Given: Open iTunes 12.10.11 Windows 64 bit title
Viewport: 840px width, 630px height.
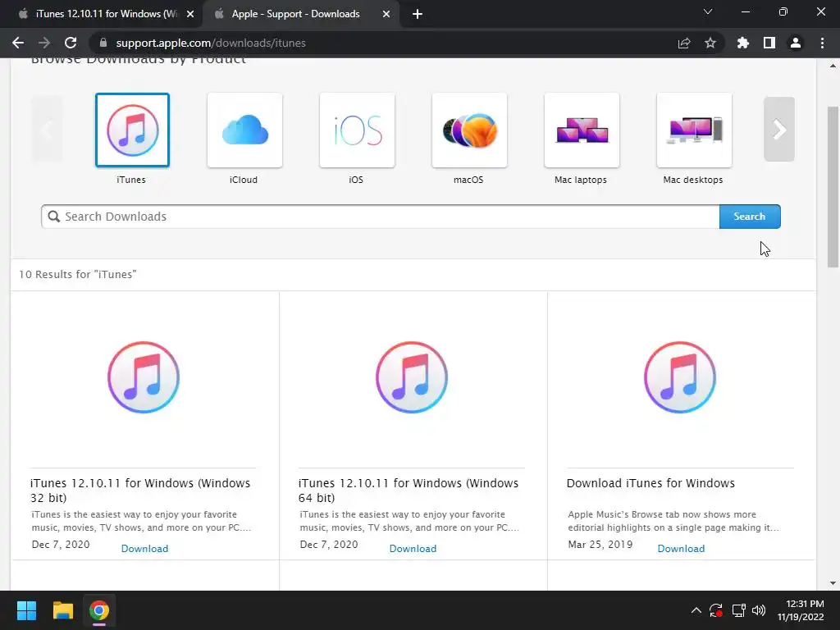Looking at the screenshot, I should click(x=409, y=491).
